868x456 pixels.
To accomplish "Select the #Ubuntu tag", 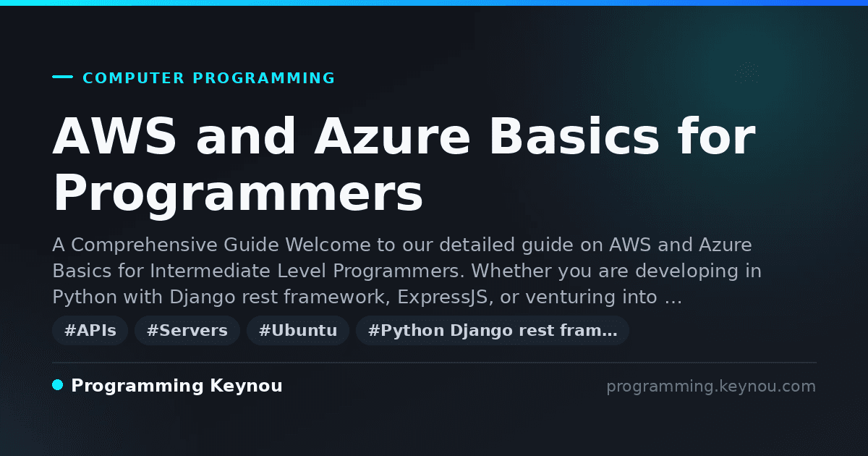I will coord(298,331).
